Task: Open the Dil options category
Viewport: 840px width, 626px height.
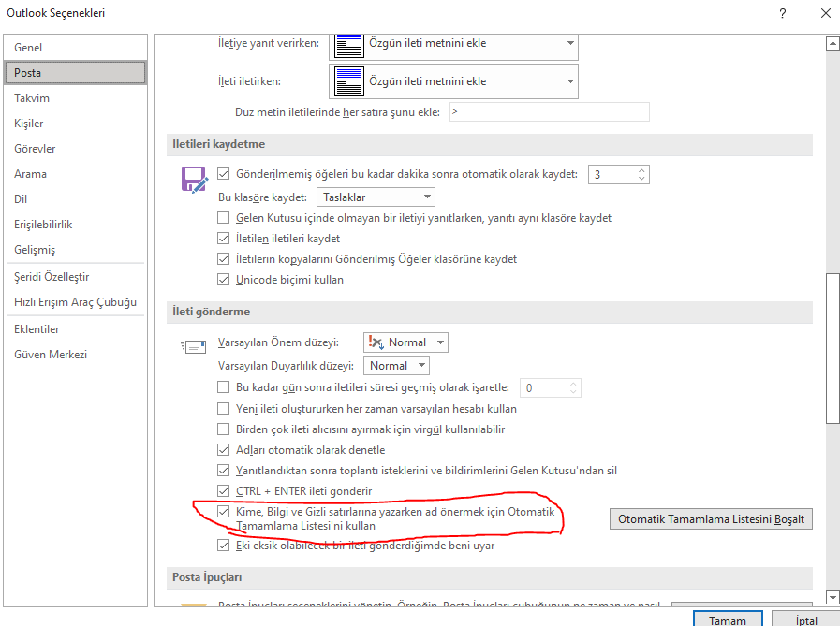Action: (x=75, y=199)
